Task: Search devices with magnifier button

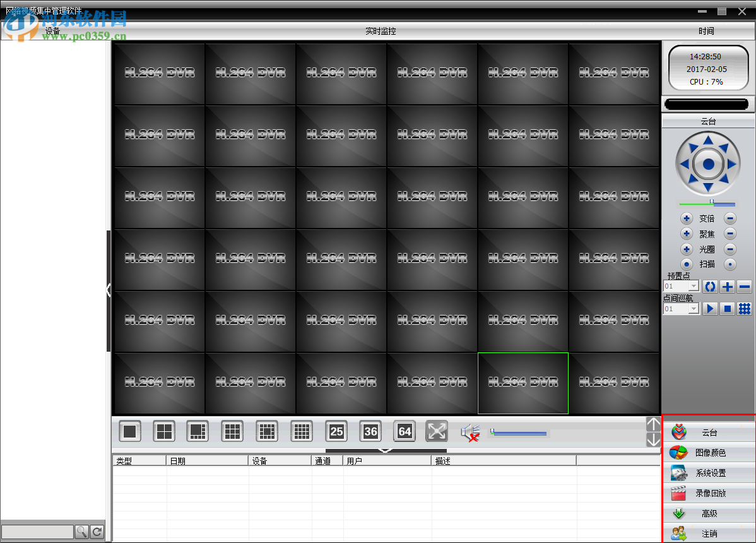Action: (x=81, y=532)
